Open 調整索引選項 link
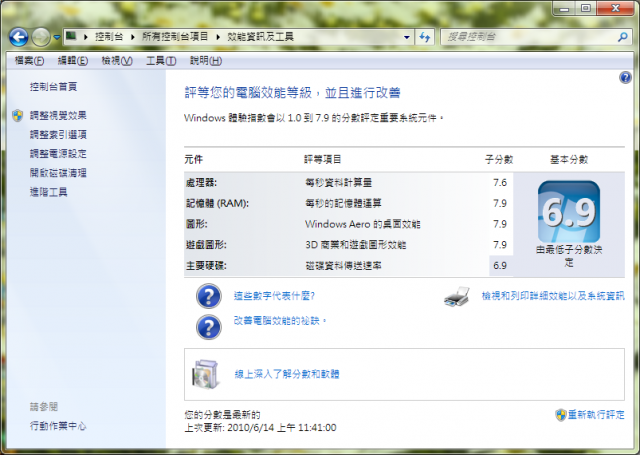The height and width of the screenshot is (455, 640). point(58,135)
